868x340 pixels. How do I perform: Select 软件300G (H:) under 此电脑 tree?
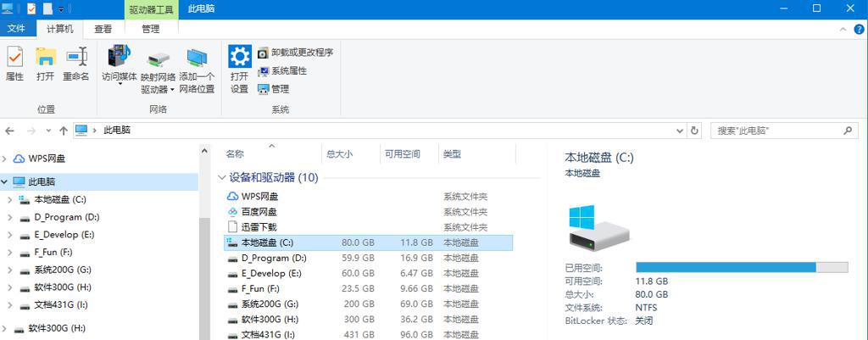click(63, 287)
